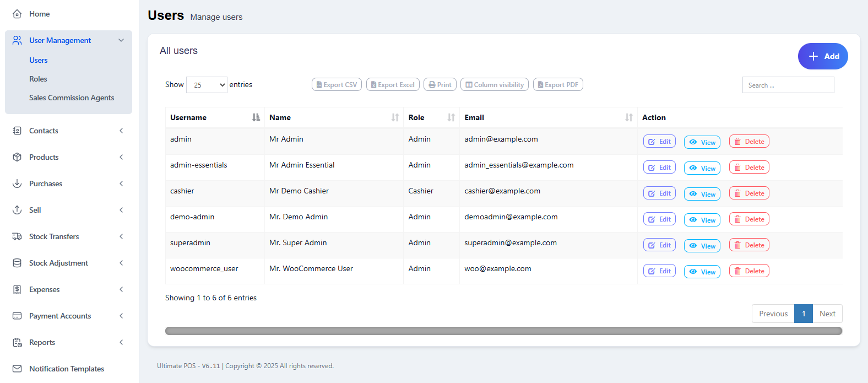Go to Next page
The image size is (868, 383).
point(827,314)
